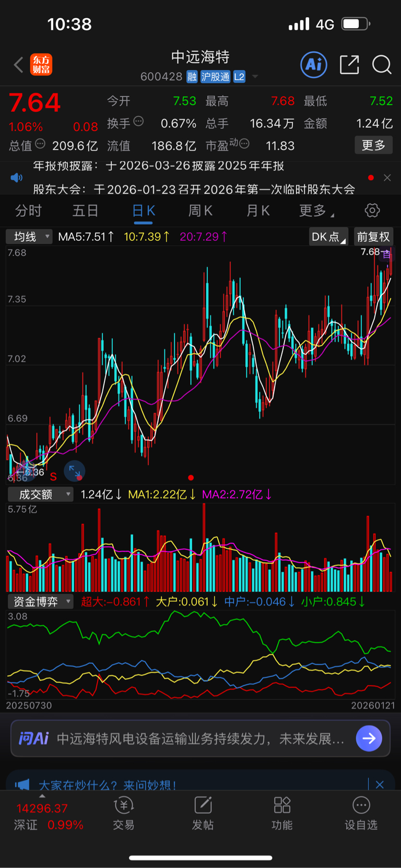This screenshot has height=868, width=401.
Task: Open chart settings gear icon
Action: click(x=372, y=210)
